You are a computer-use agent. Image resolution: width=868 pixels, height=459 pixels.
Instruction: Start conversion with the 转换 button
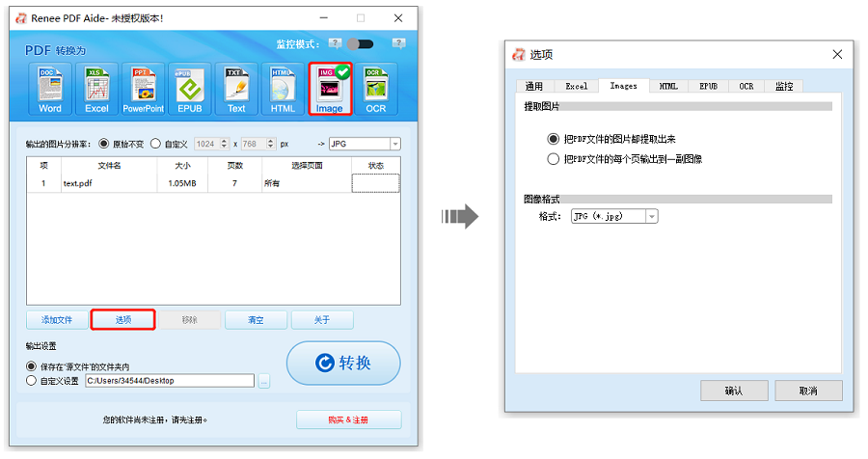tap(343, 364)
